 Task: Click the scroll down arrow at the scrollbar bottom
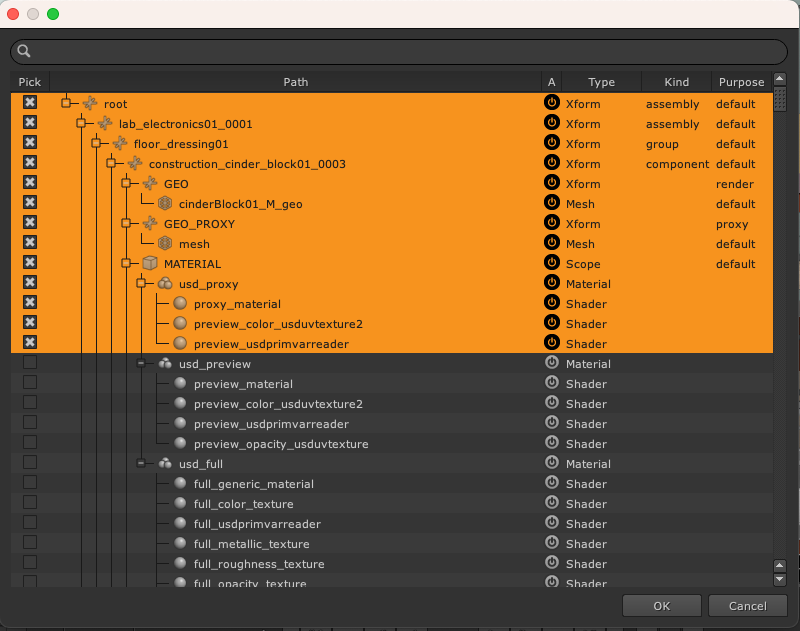(780, 579)
